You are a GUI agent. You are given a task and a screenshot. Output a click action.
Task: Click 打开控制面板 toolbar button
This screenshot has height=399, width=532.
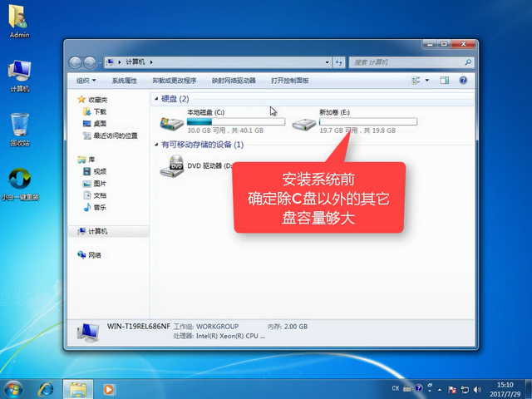(289, 81)
